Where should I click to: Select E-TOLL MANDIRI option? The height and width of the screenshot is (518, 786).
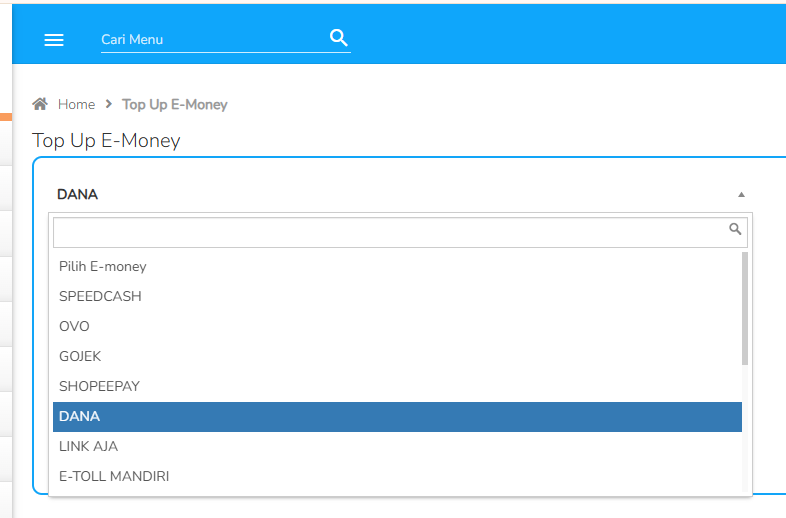pos(398,476)
